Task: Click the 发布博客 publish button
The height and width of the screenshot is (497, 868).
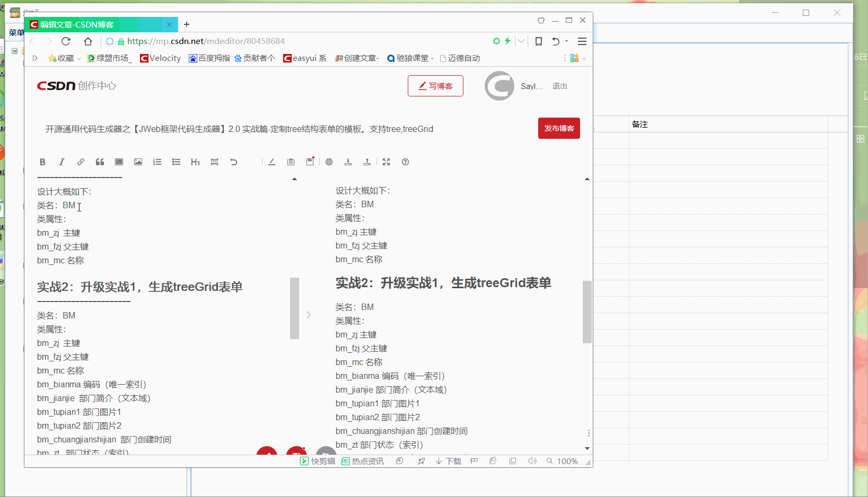Action: pos(559,128)
